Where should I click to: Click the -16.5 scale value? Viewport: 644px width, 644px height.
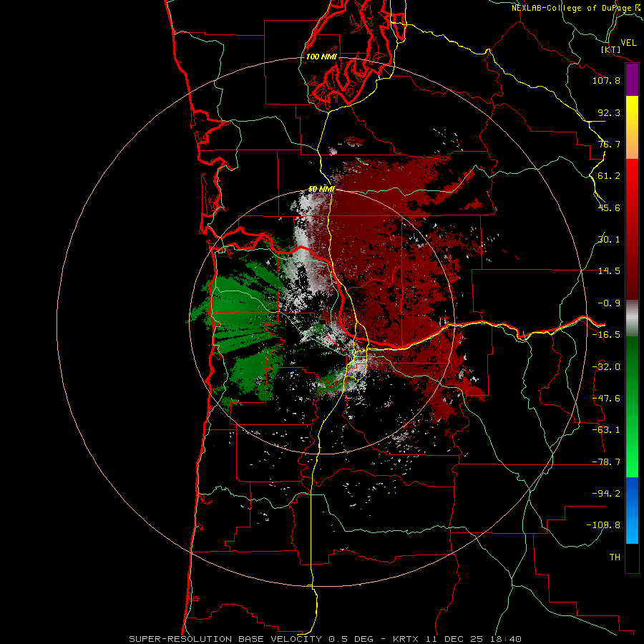(606, 335)
